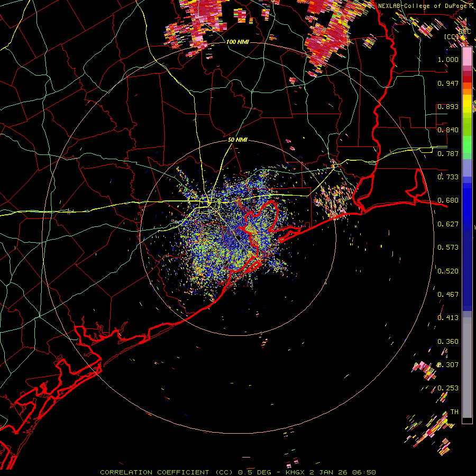The image size is (476, 476).
Task: Click the light pink swatch atop the color bar
Action: tap(467, 56)
